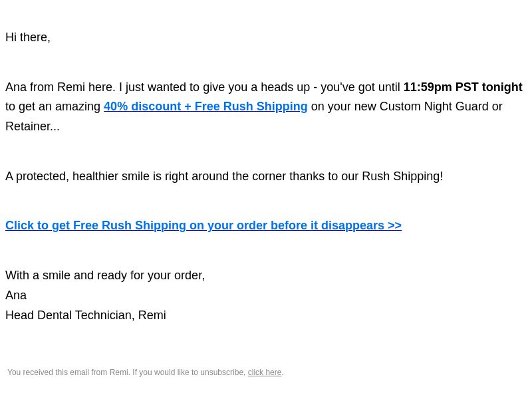Click the signature name 'Ana'
Screen dimensions: 532x399
coord(16,295)
